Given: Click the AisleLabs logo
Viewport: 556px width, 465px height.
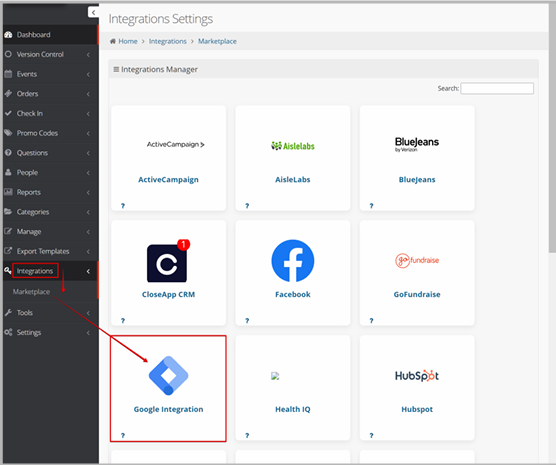Looking at the screenshot, I should (x=293, y=146).
